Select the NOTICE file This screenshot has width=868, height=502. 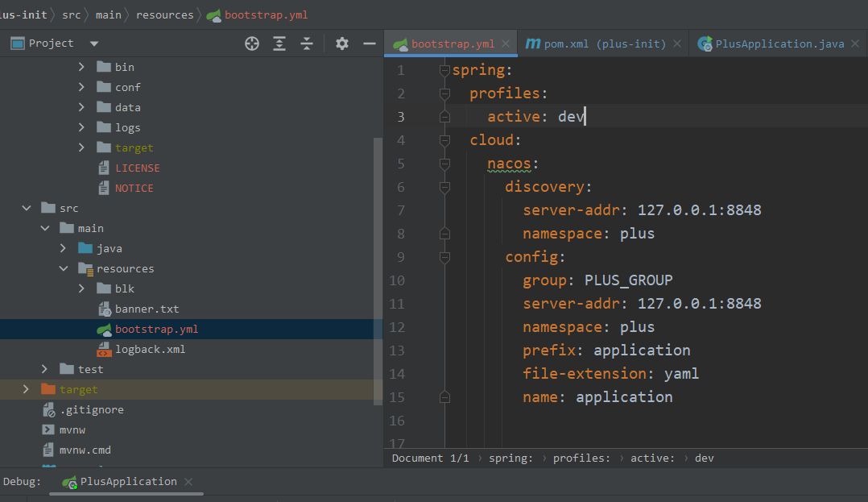click(134, 188)
